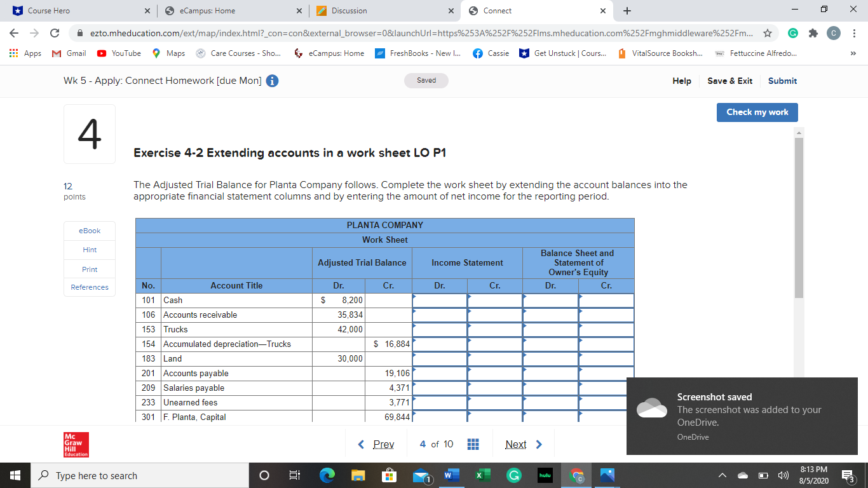Open Cortana from the taskbar
Viewport: 868px width, 488px height.
click(265, 475)
